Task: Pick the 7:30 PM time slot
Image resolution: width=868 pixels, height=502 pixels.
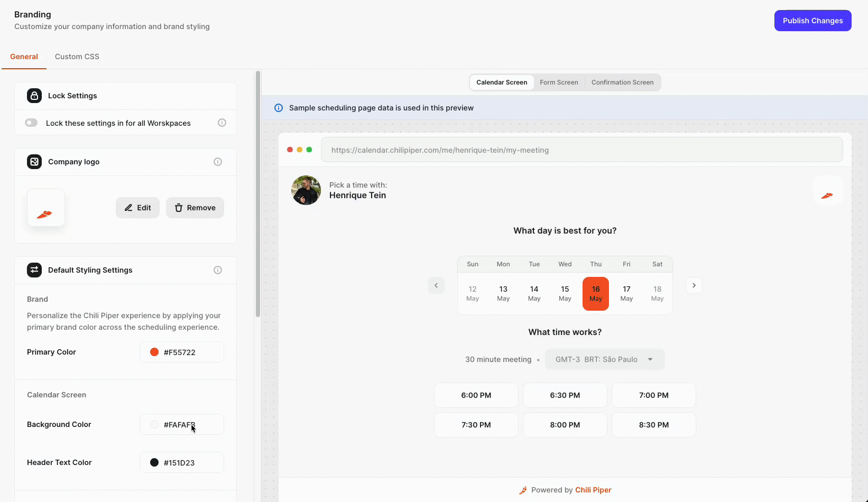Action: [x=476, y=425]
